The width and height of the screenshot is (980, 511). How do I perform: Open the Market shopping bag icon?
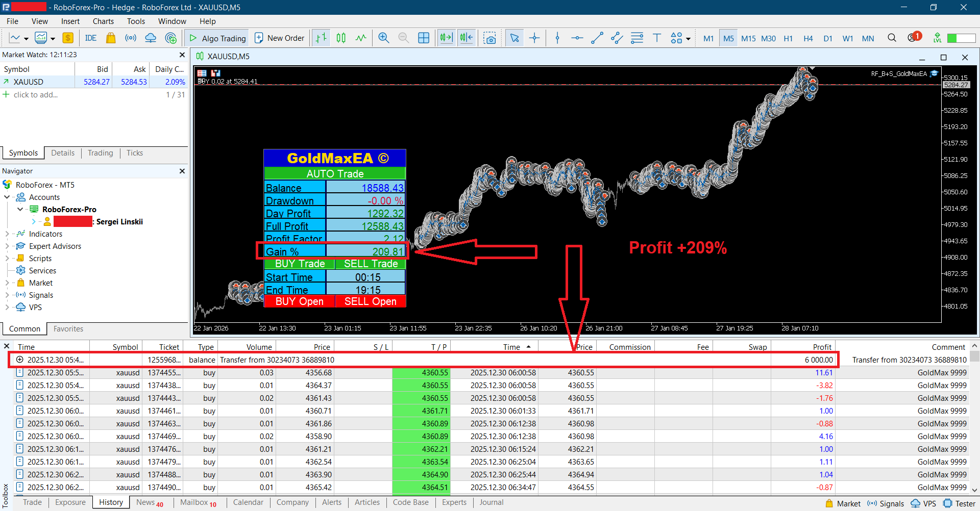click(111, 38)
